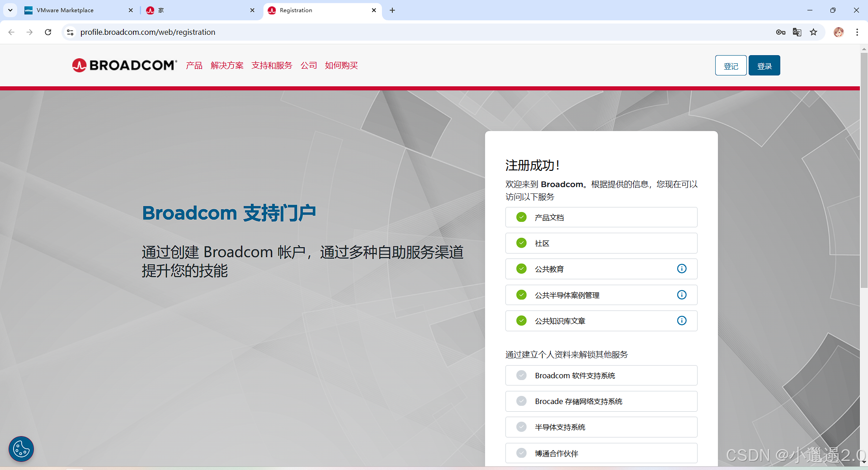Open the Chrome menu with three dots
The height and width of the screenshot is (470, 868).
[857, 32]
